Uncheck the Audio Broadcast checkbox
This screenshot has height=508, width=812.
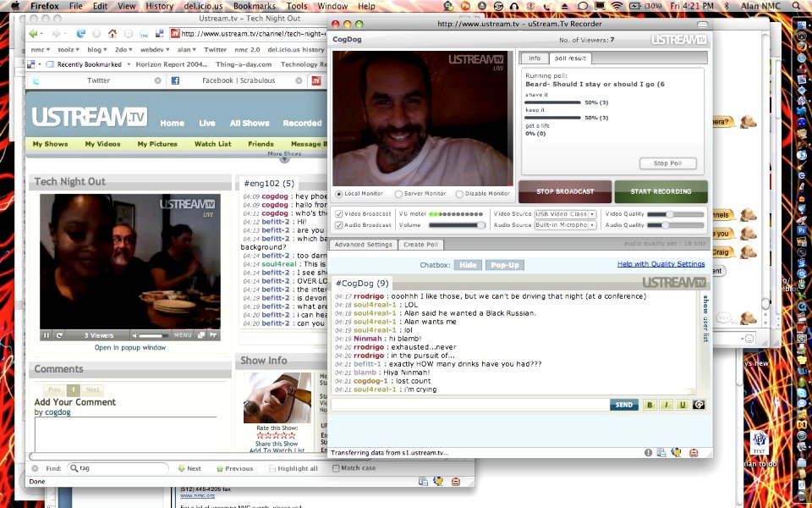click(339, 225)
